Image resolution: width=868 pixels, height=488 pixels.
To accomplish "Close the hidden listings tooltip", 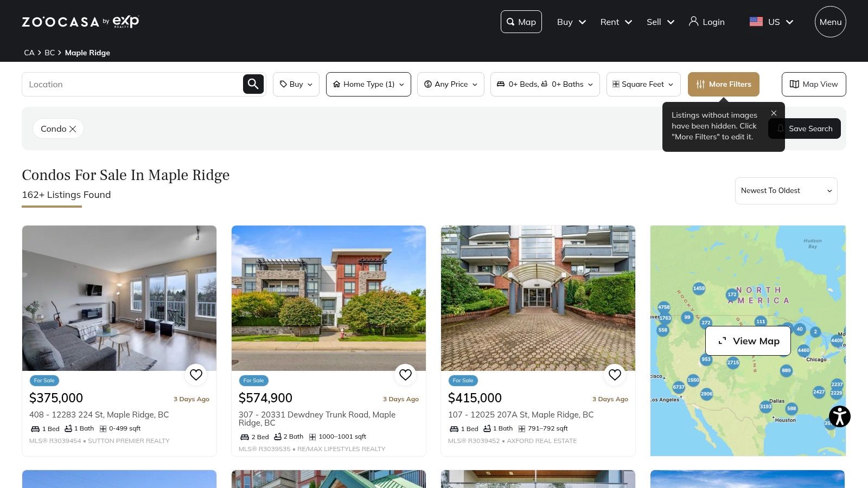I will [x=774, y=113].
